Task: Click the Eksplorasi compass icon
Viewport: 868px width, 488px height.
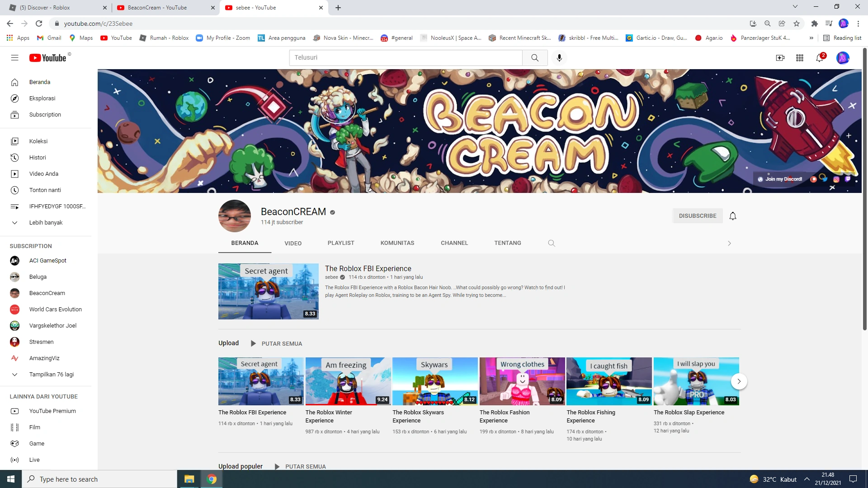Action: 14,99
